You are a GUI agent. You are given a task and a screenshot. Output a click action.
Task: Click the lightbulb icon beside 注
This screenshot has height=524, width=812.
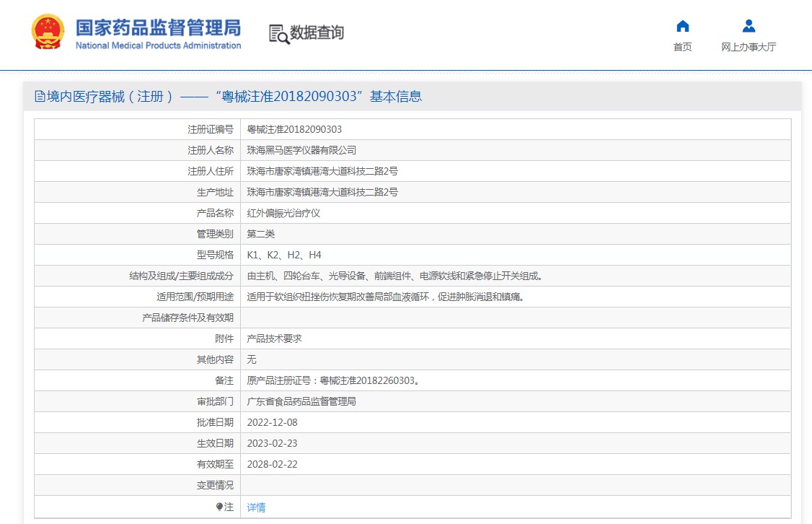(x=219, y=507)
